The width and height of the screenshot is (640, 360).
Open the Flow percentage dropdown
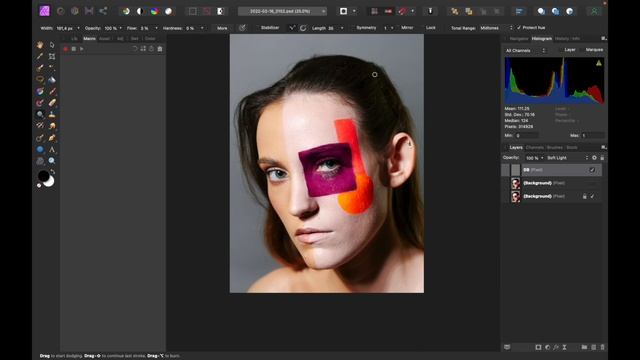point(156,28)
